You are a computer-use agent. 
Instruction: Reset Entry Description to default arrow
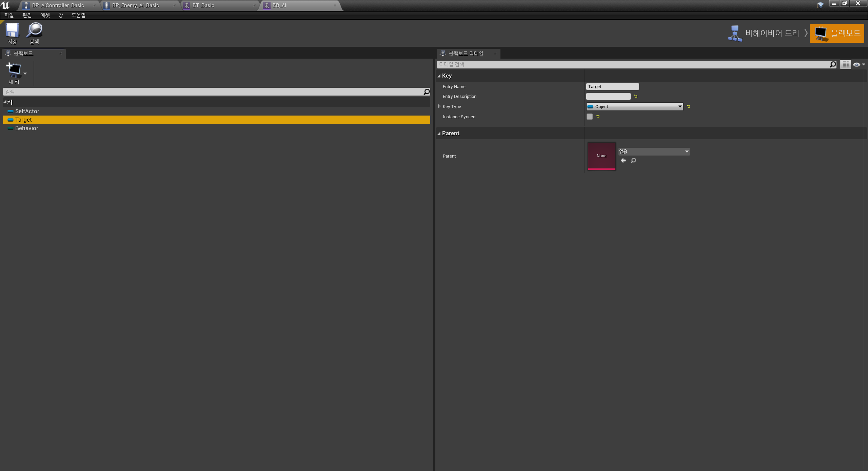click(x=636, y=96)
